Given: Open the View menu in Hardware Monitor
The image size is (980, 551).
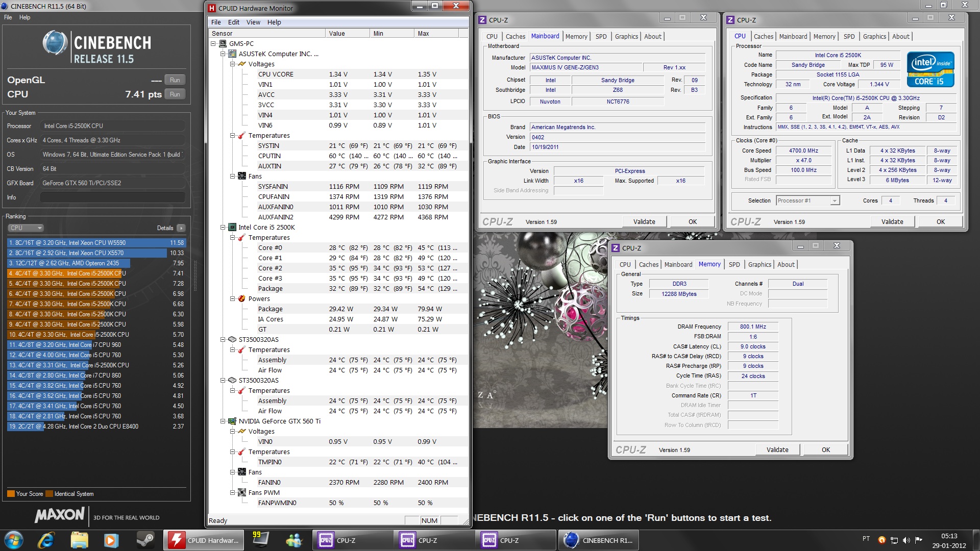Looking at the screenshot, I should click(x=253, y=22).
